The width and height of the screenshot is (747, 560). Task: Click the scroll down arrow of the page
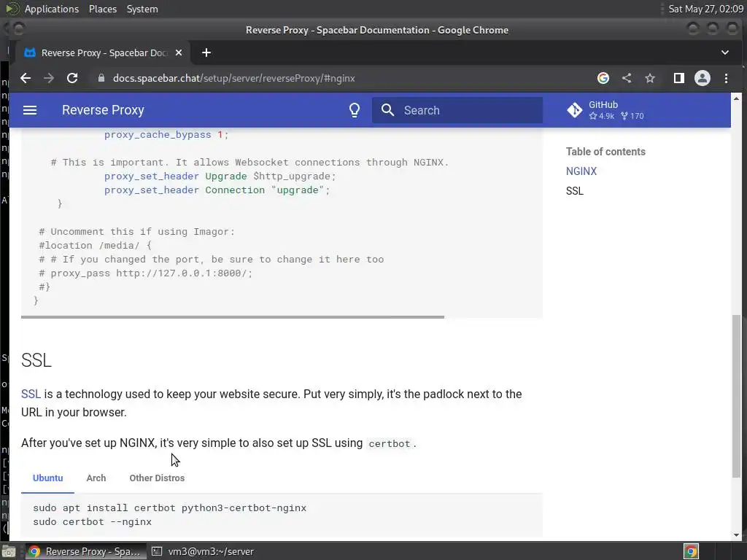coord(737,534)
